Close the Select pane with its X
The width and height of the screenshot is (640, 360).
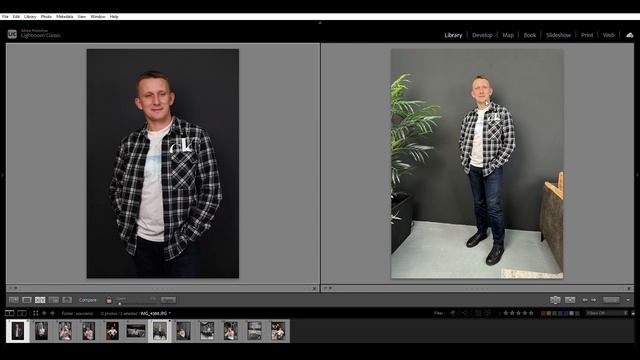314,289
